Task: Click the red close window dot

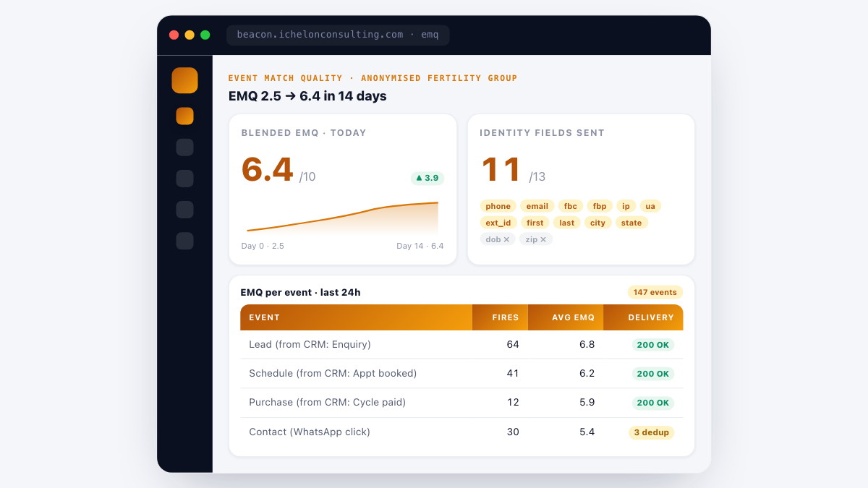Action: [174, 35]
